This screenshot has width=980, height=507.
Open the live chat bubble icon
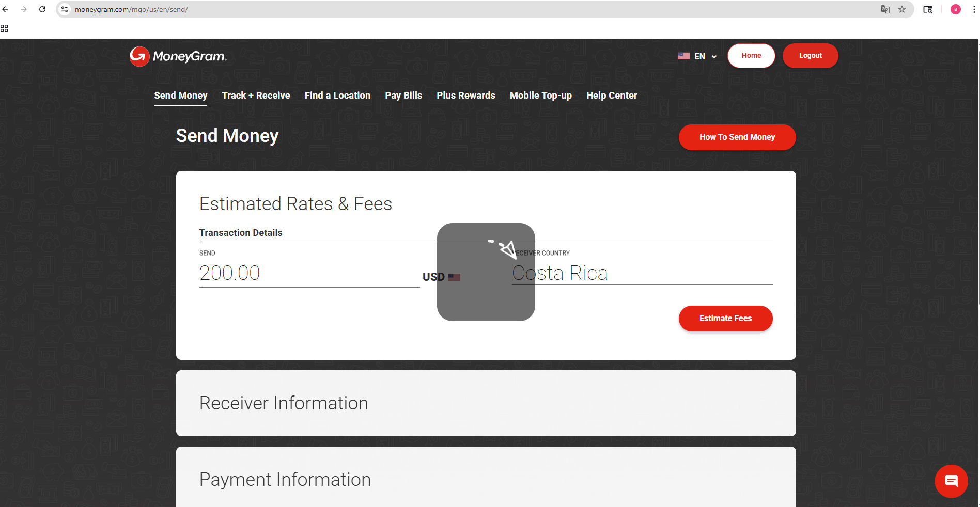(x=951, y=481)
